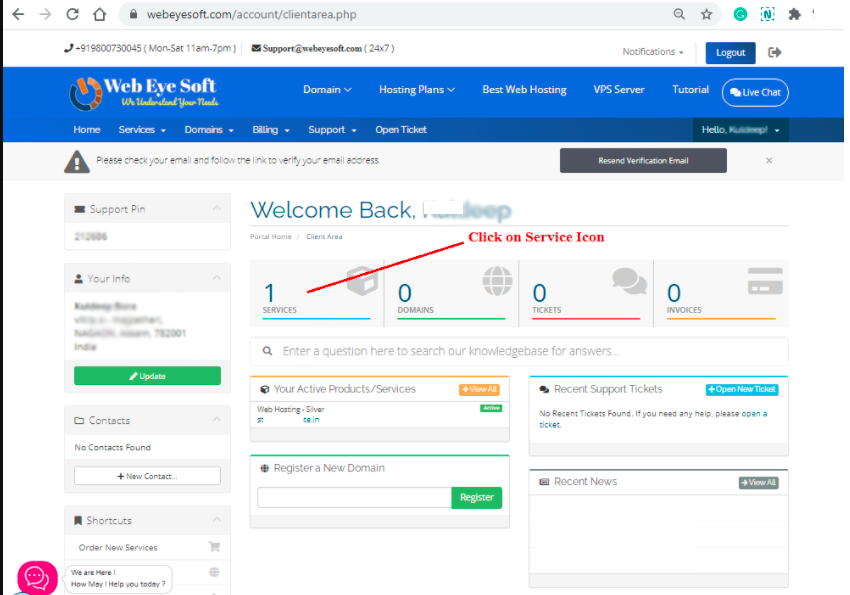
Task: Open the Tutorial menu item
Action: [x=690, y=89]
